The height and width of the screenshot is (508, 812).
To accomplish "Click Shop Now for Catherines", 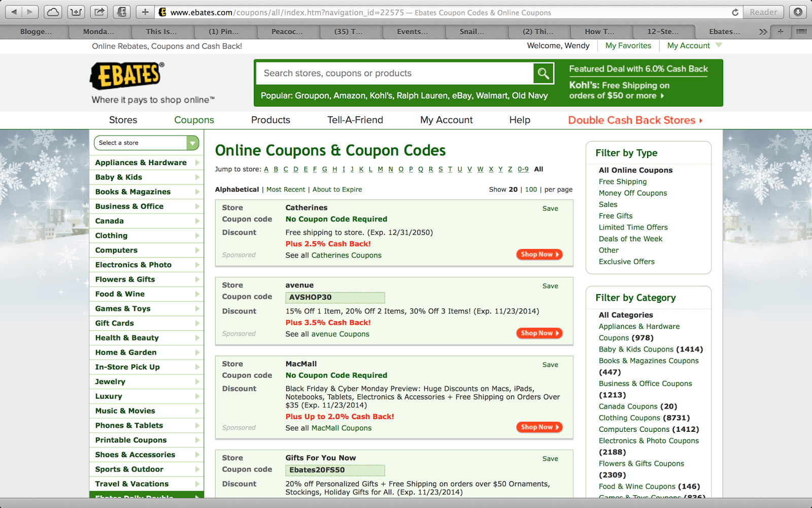I will coord(539,255).
